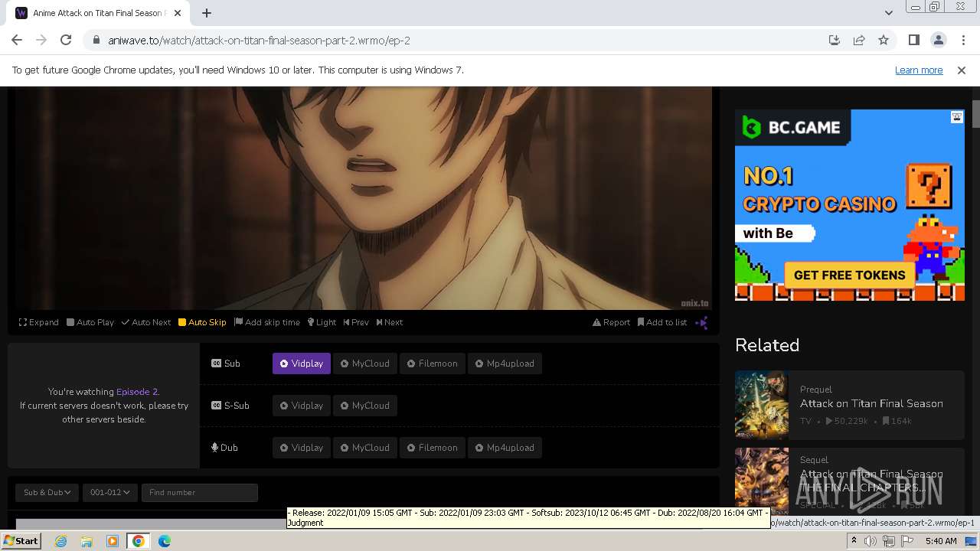Select the Sub Filemoon server
The width and height of the screenshot is (980, 551).
433,364
